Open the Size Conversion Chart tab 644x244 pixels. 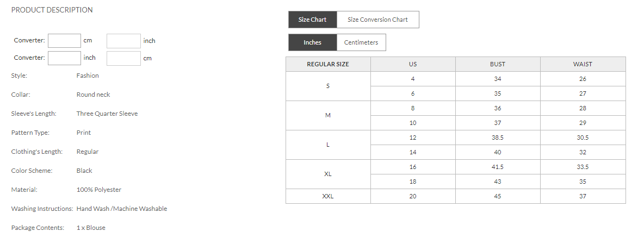377,20
